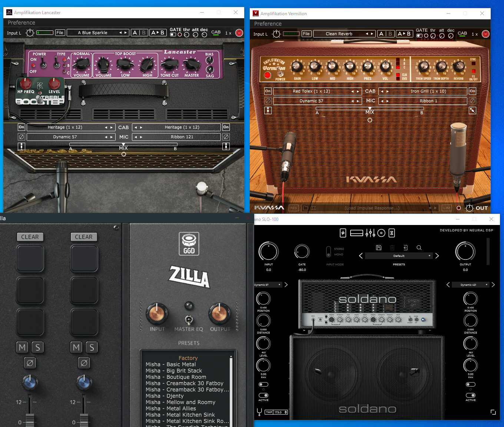Viewport: 504px width, 427px height.
Task: Open the Dynamic 421 mic dropdown in Soldano
Action: point(471,285)
